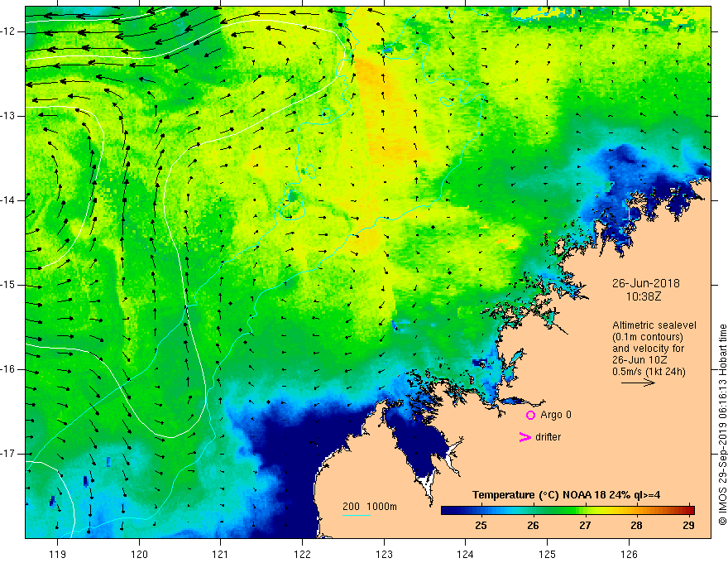
Task: Click the longitude axis label 125
Action: 547,554
